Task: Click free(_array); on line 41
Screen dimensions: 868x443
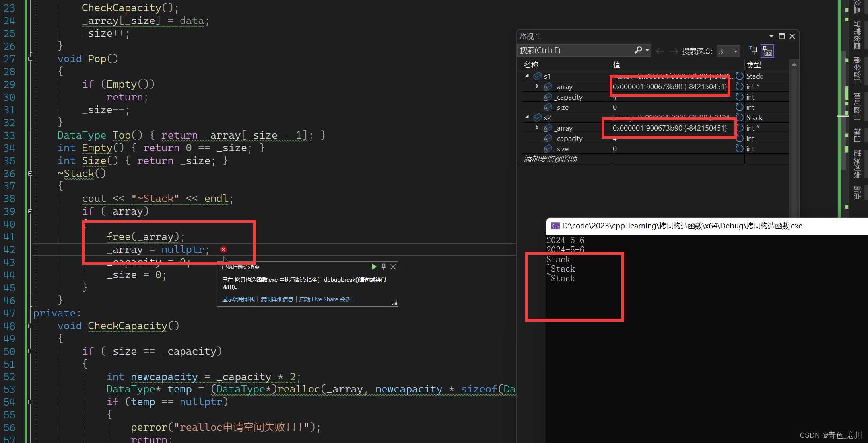Action: click(146, 237)
